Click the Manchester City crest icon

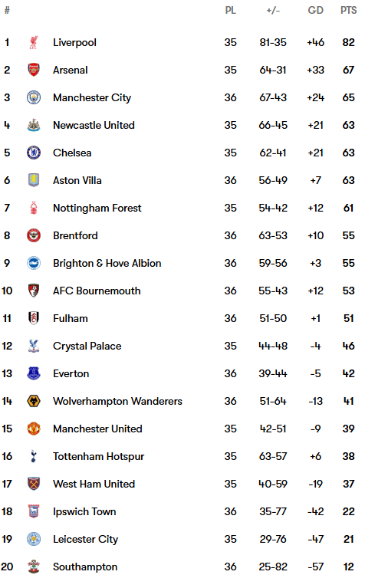[x=34, y=97]
